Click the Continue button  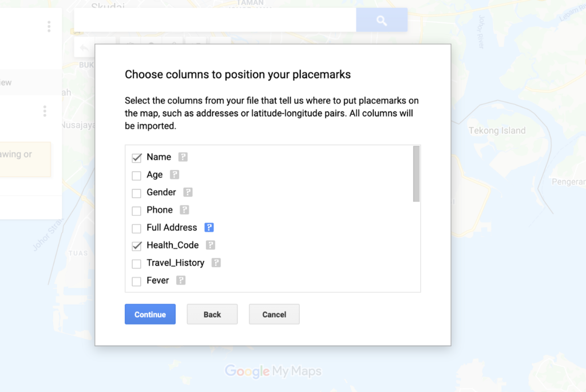(151, 314)
